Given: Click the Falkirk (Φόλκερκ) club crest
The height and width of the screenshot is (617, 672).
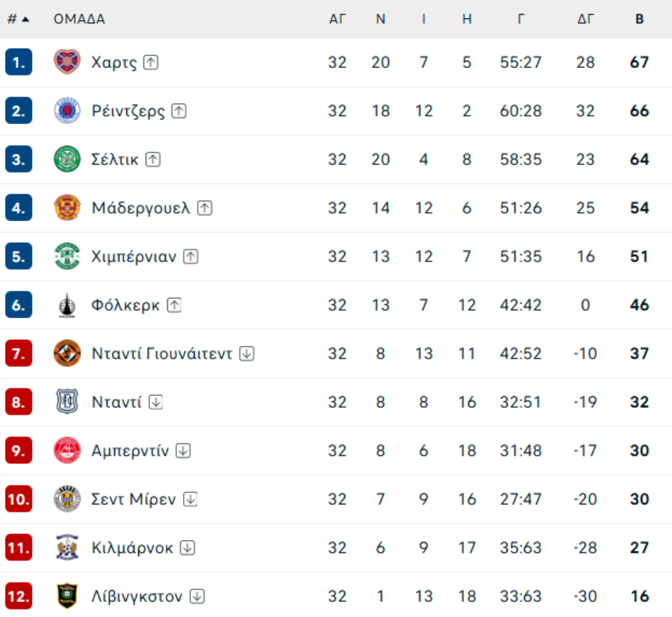Looking at the screenshot, I should coord(67,305).
